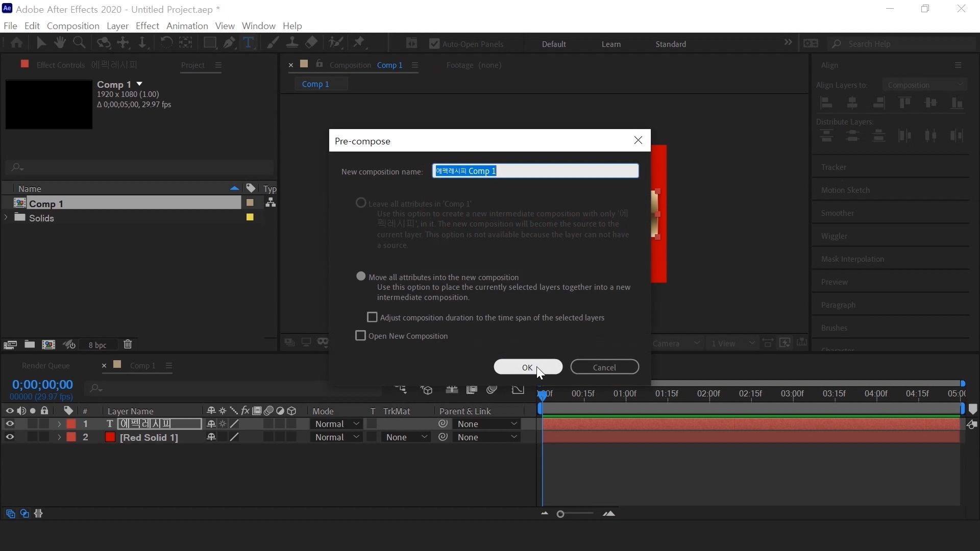This screenshot has width=980, height=551.
Task: Select the Selection arrow tool
Action: (41, 43)
